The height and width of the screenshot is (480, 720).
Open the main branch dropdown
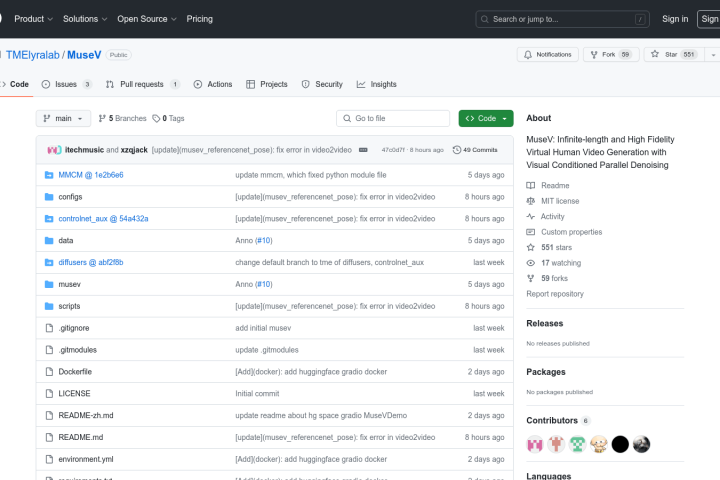pos(63,118)
